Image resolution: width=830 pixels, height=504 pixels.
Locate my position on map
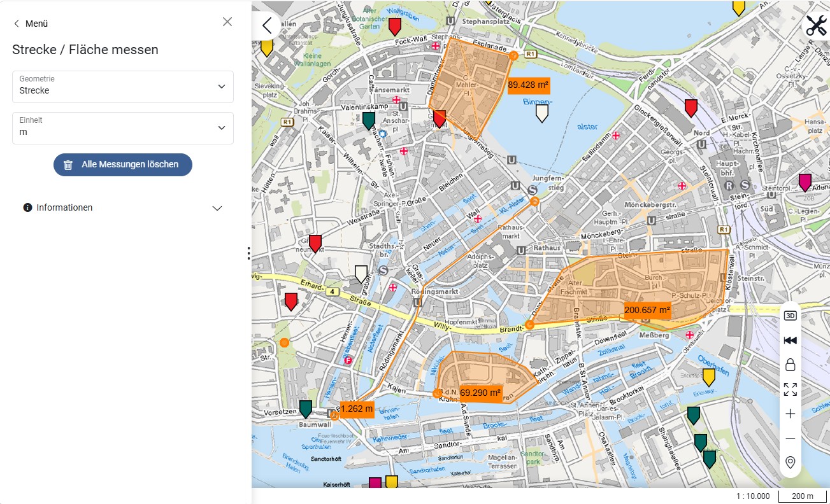(791, 463)
